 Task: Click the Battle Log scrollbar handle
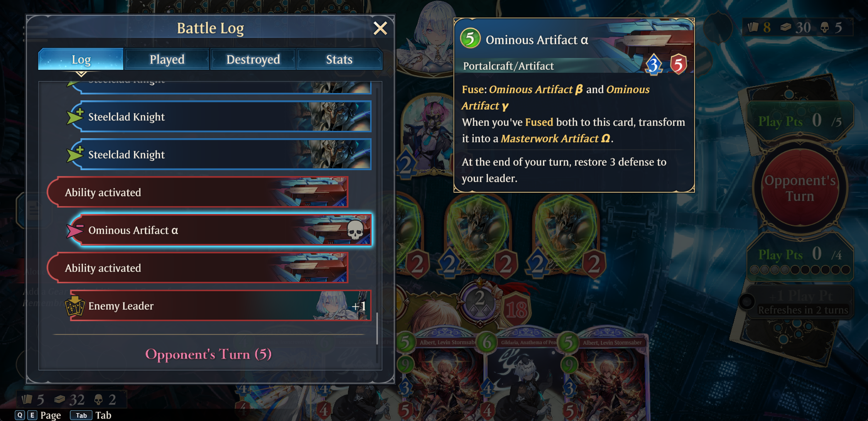click(377, 329)
